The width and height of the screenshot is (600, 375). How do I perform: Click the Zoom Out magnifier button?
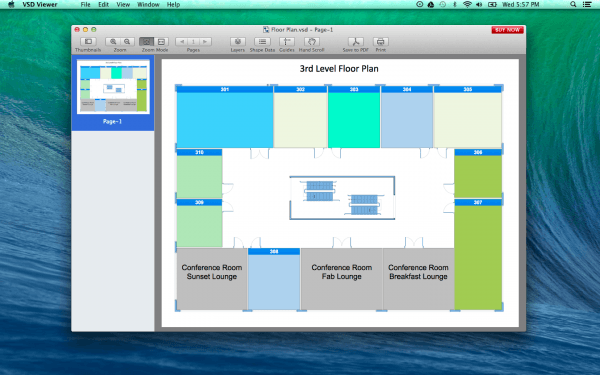click(x=127, y=42)
